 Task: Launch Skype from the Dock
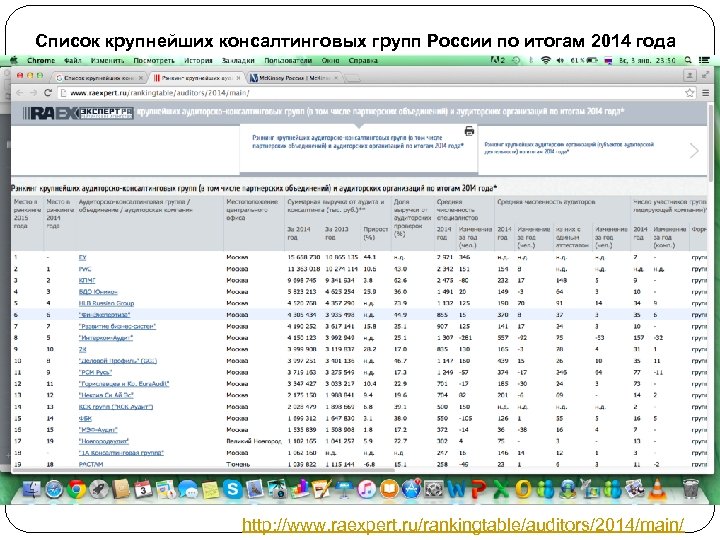pyautogui.click(x=233, y=489)
